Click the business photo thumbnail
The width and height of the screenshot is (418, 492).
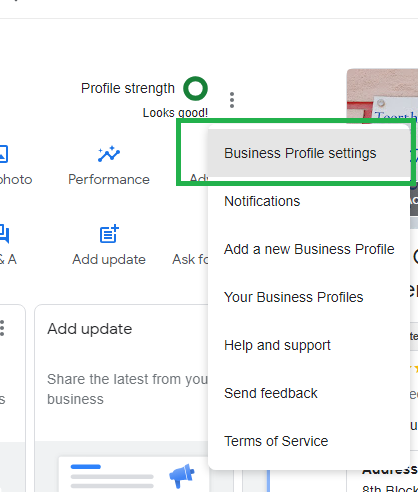[382, 97]
